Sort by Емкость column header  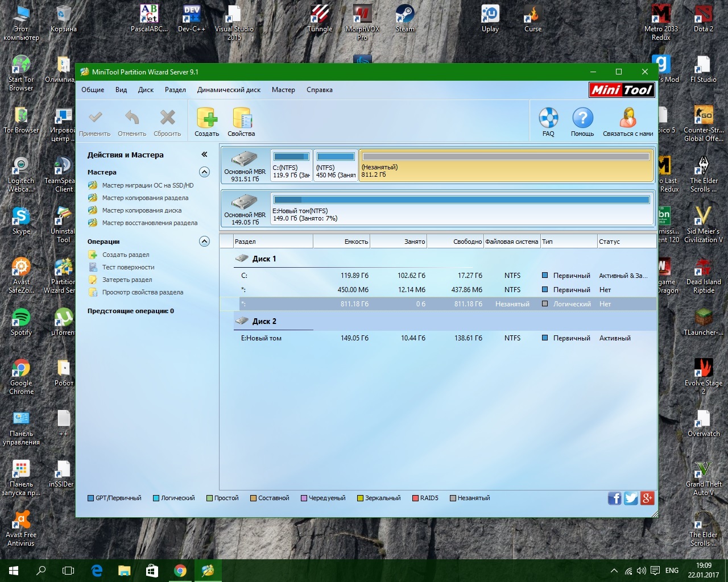click(341, 242)
